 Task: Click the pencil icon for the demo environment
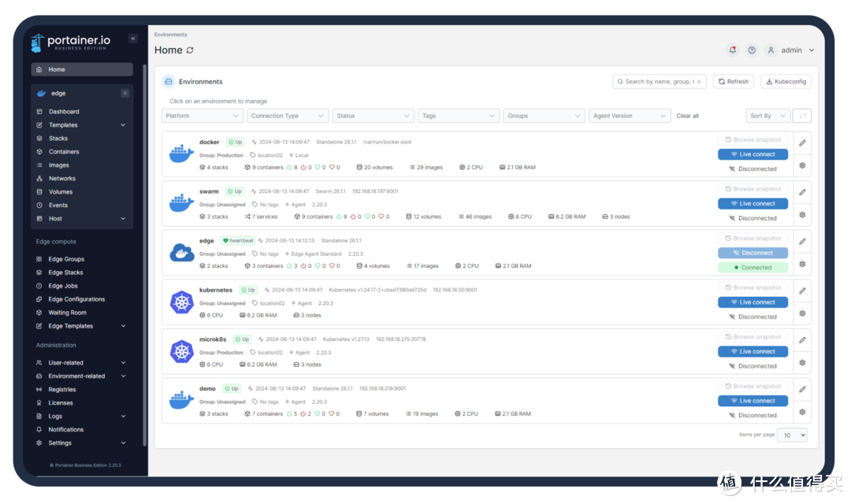[x=802, y=388]
